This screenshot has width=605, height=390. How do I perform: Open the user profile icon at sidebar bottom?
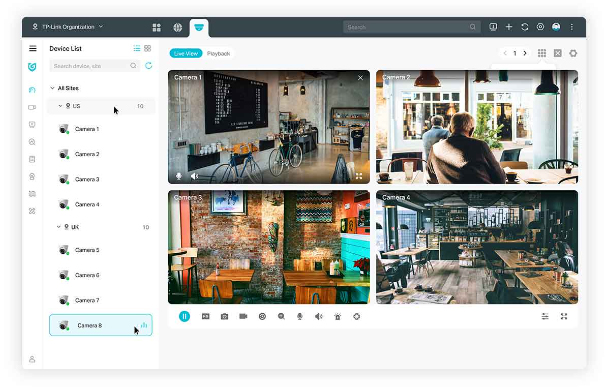(x=32, y=359)
